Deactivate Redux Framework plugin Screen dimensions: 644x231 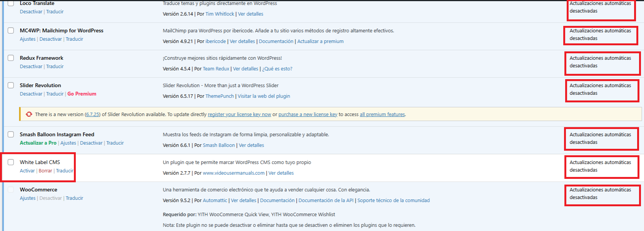pyautogui.click(x=31, y=67)
